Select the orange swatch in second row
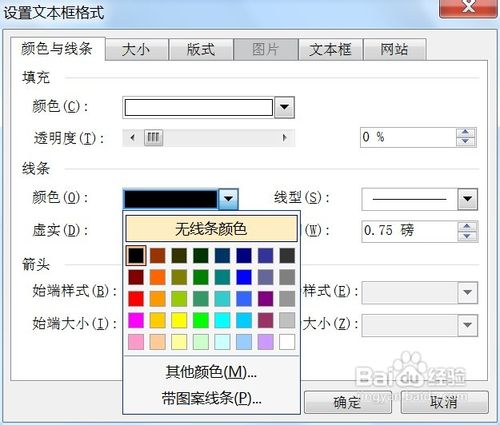The image size is (500, 425). click(157, 277)
